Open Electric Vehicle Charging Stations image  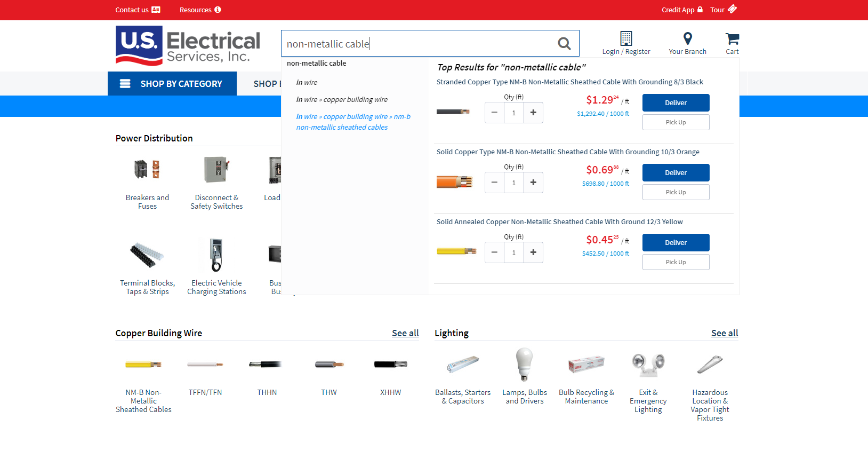click(216, 255)
